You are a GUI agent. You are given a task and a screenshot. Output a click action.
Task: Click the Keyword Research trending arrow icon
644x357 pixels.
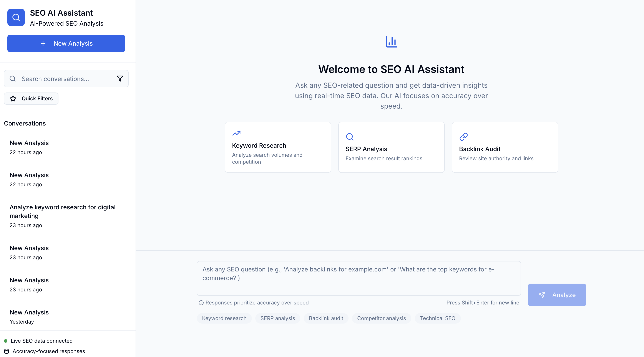coord(236,133)
